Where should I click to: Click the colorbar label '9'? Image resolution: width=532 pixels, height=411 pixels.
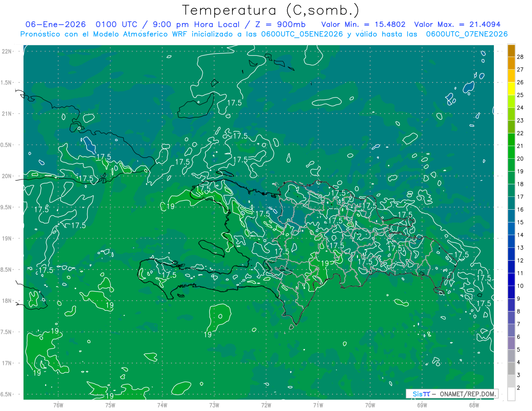click(518, 298)
